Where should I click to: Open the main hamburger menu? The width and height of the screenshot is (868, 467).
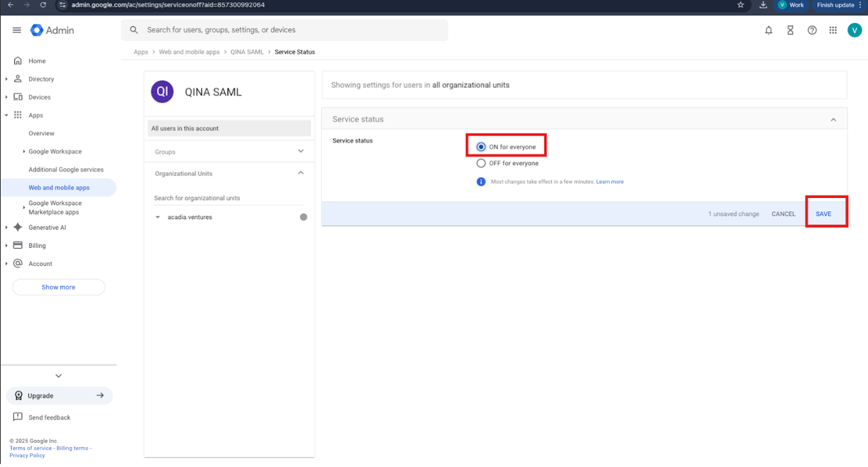click(17, 30)
